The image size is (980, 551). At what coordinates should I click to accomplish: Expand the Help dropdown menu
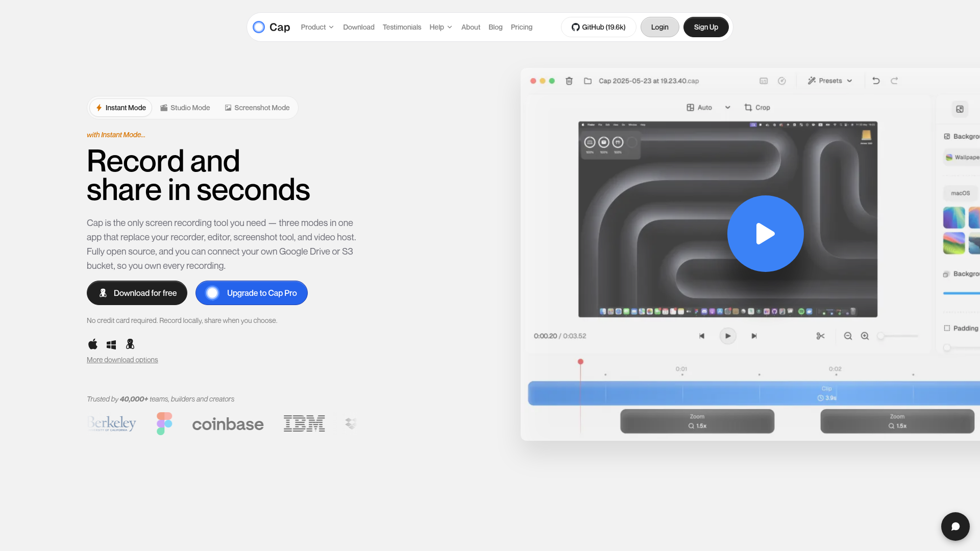point(440,27)
